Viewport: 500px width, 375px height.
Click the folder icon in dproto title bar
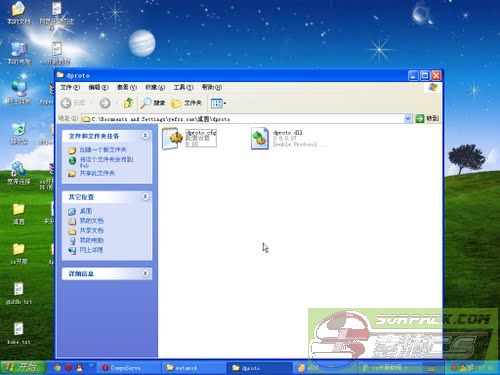point(60,75)
